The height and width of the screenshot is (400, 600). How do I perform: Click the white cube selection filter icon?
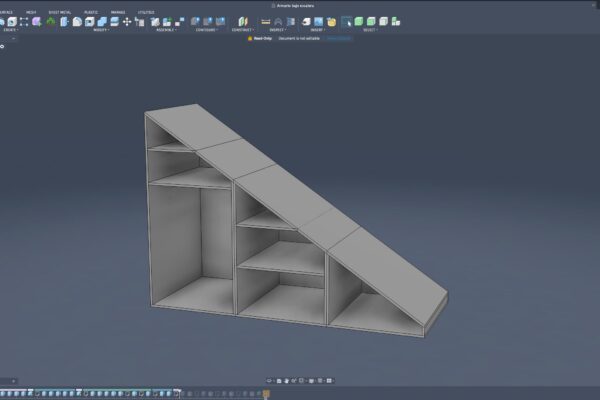pos(383,21)
